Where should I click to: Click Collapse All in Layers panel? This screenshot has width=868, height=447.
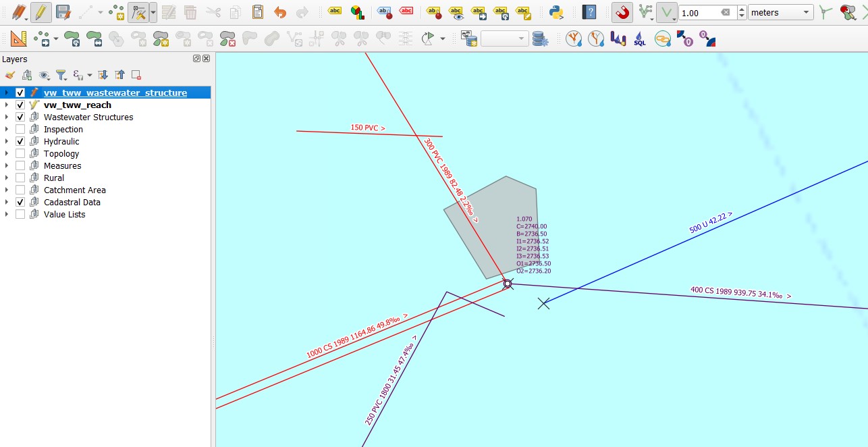pos(119,75)
